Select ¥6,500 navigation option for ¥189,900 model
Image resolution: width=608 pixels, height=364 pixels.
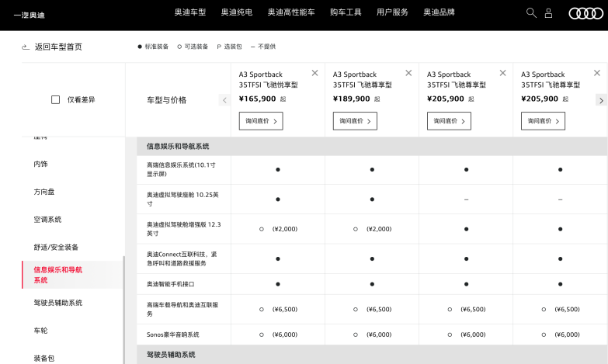356,310
